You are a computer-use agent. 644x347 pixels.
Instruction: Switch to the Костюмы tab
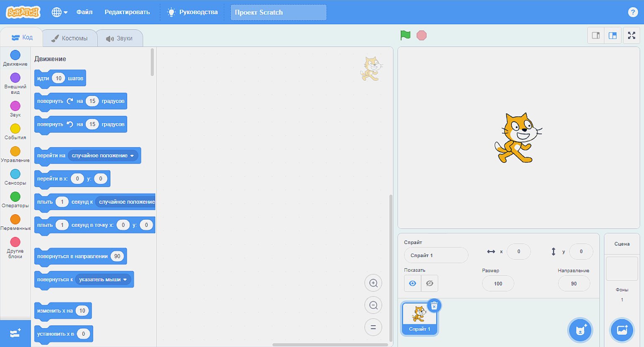tap(69, 38)
